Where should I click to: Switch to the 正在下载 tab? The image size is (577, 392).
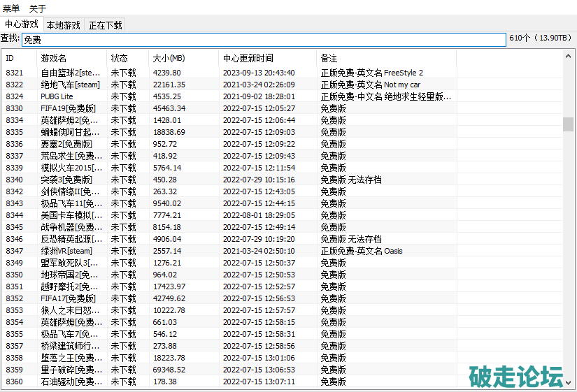[x=105, y=25]
